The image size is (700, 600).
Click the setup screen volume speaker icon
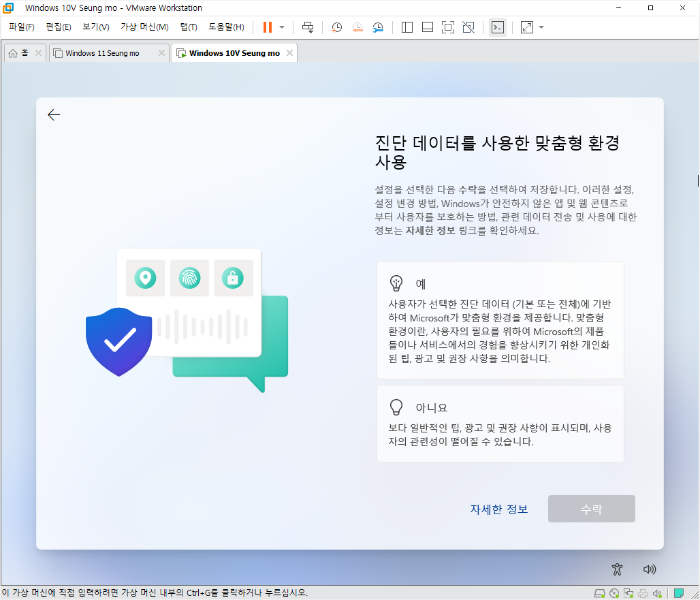coord(650,569)
